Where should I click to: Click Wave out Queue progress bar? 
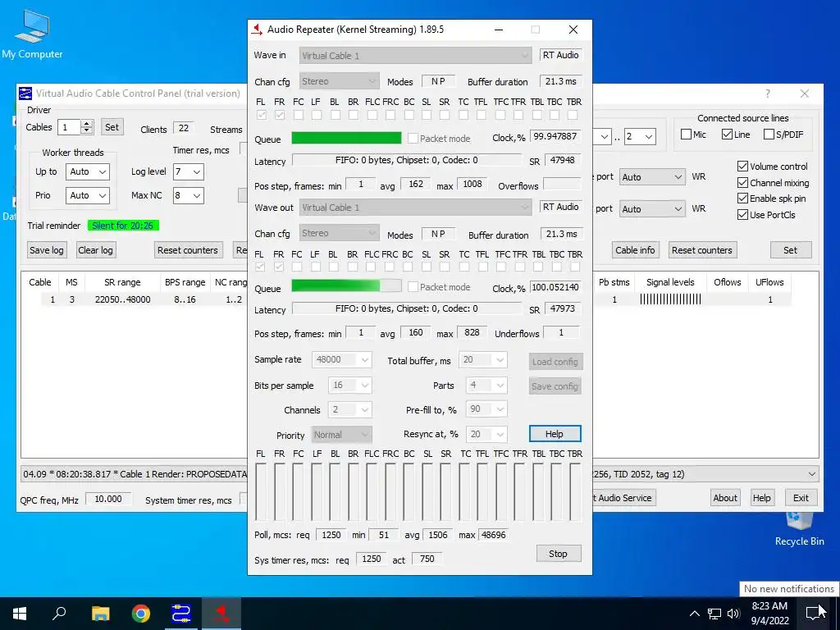pos(347,285)
